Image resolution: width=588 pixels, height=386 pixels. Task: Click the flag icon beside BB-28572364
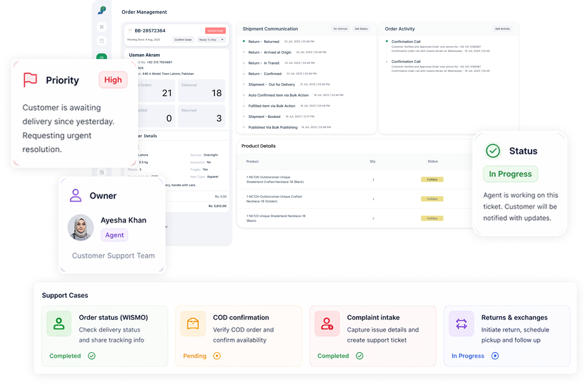(x=130, y=31)
